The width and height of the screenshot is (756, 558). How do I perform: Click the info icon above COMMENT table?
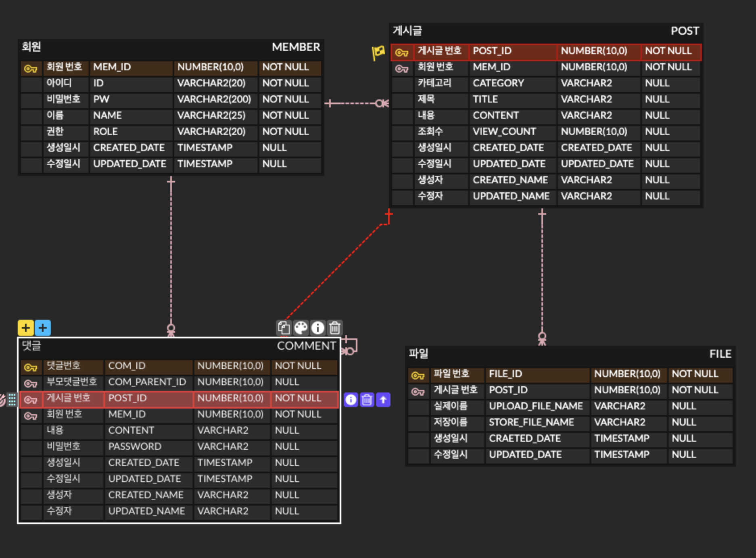coord(318,328)
